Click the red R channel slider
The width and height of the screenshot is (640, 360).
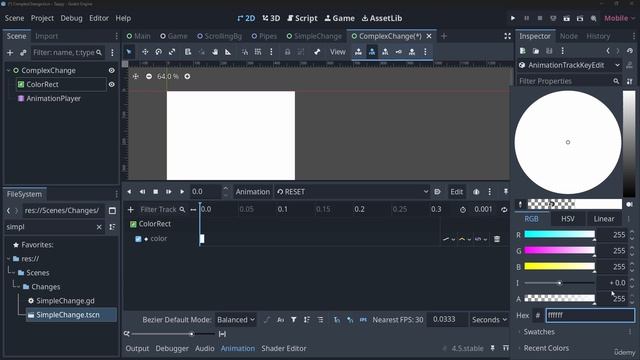tap(559, 234)
